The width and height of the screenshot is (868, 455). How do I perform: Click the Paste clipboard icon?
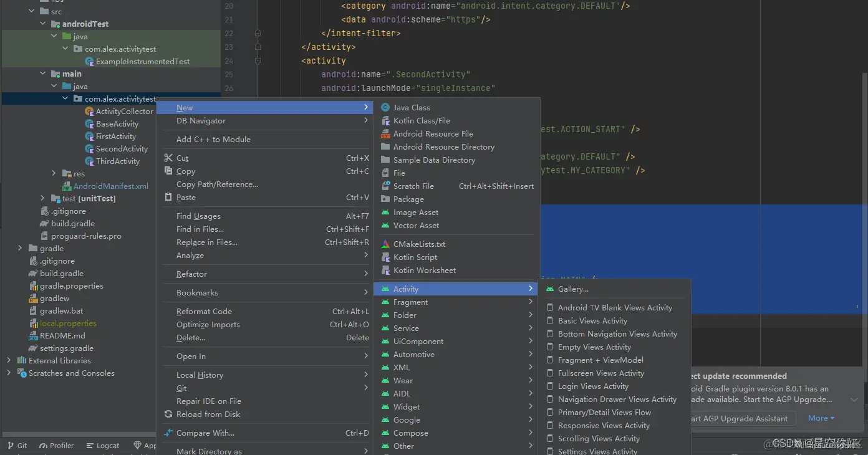click(x=168, y=198)
